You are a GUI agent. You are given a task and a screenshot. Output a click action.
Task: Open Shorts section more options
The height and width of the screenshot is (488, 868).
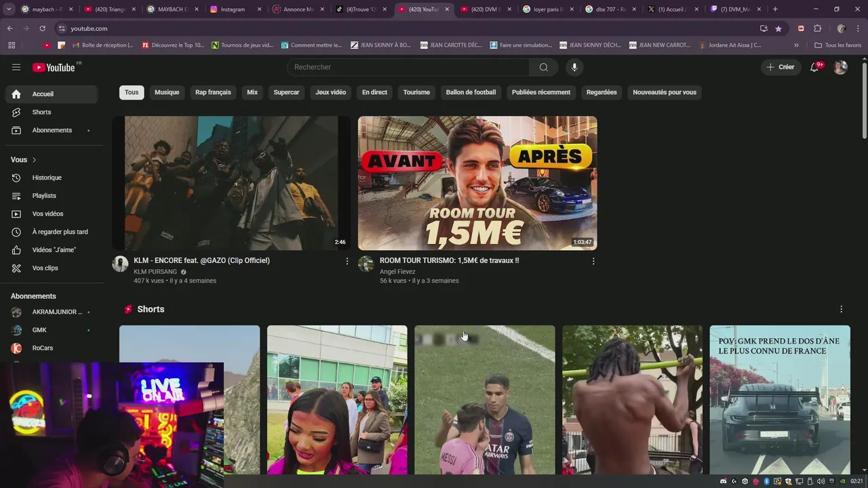841,309
